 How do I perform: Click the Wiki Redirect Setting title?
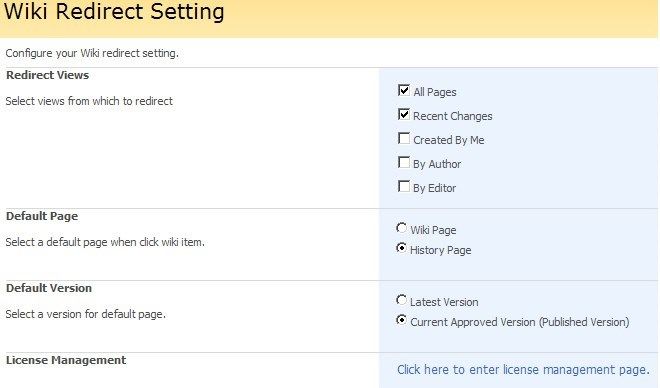(114, 11)
